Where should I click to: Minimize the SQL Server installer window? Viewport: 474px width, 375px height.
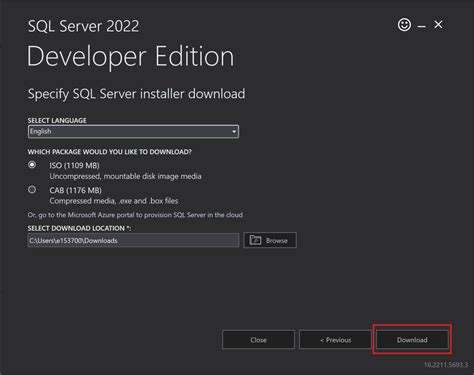point(422,26)
